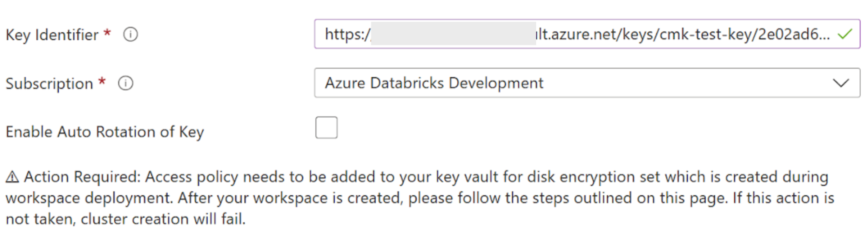Click the 'Enable Auto Rotation of Key' label
Screen dimensions: 868x237
click(x=105, y=132)
